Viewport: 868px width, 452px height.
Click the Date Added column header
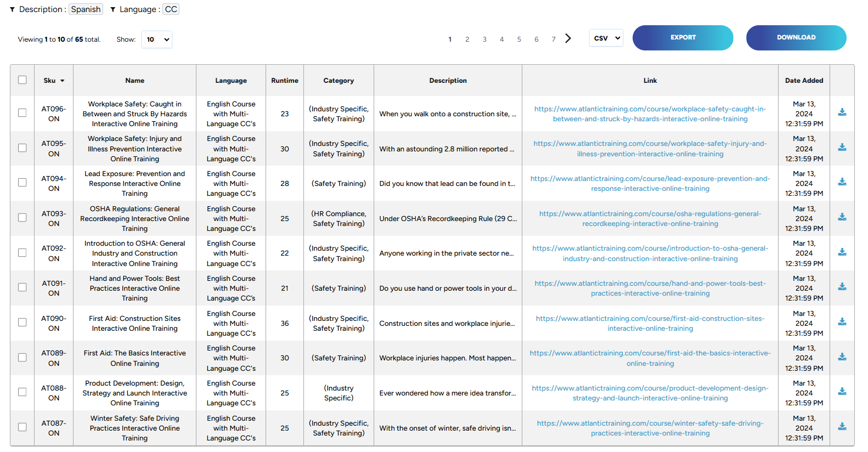(804, 81)
